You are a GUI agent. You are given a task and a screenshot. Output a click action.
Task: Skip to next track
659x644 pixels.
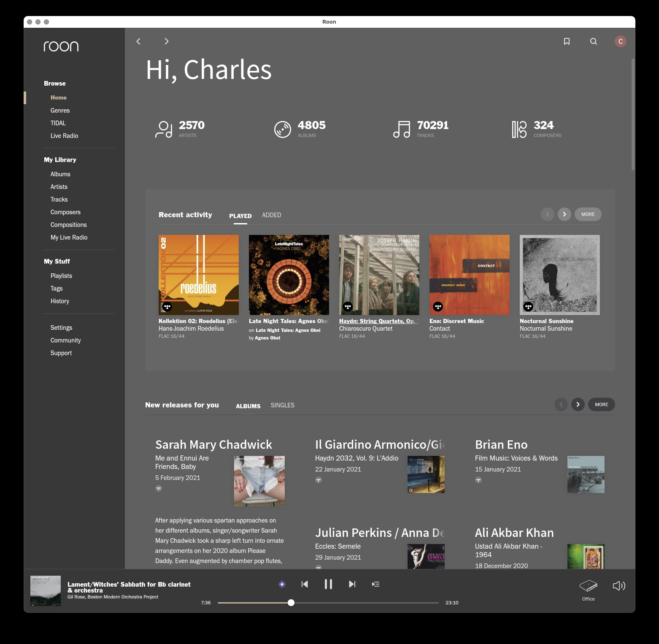tap(352, 584)
